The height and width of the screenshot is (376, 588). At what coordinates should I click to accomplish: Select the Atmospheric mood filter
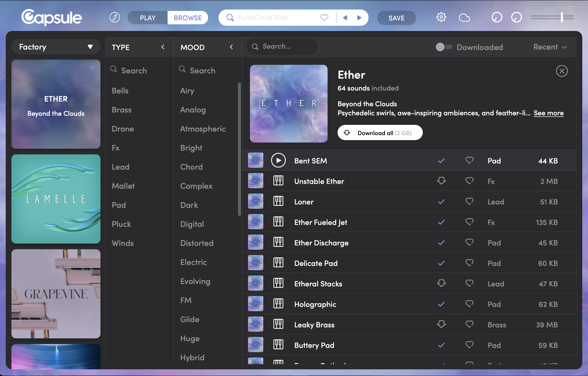pyautogui.click(x=203, y=129)
